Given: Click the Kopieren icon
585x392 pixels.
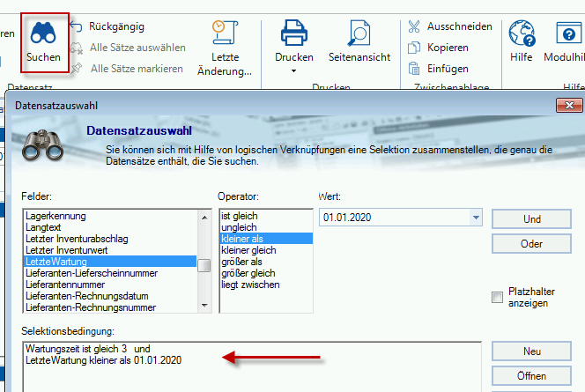Looking at the screenshot, I should tap(414, 48).
